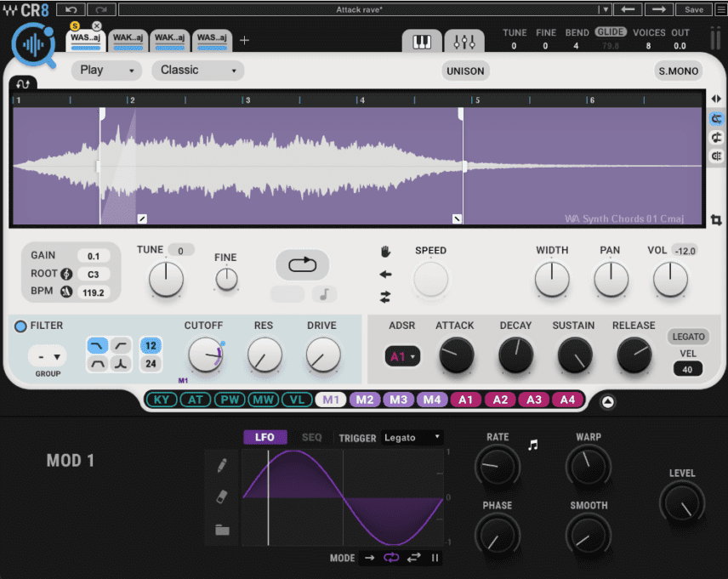Select the LFO pencil draw tool
This screenshot has width=728, height=579.
coord(222,465)
